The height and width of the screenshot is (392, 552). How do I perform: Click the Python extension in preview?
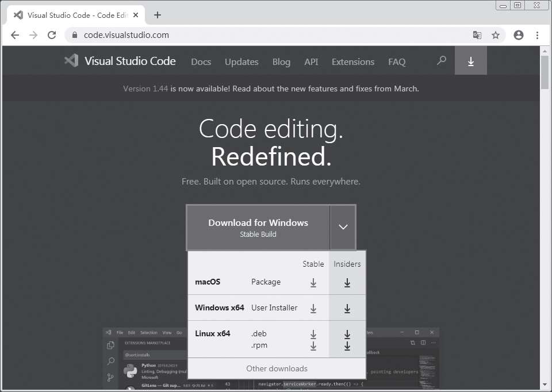(x=155, y=371)
